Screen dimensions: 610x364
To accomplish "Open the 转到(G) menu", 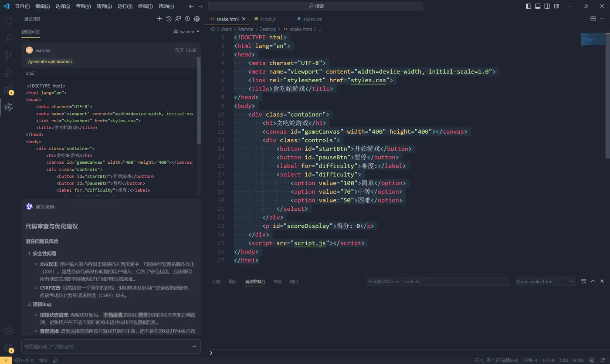I will point(104,6).
